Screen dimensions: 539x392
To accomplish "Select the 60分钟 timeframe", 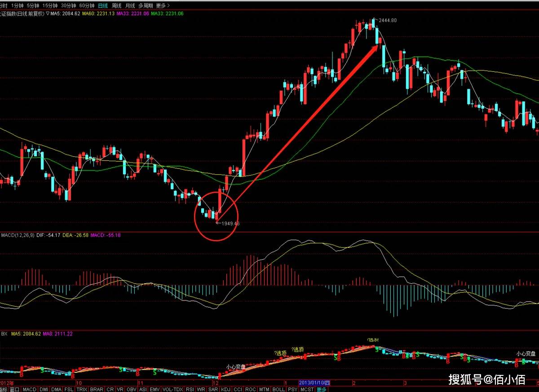I will coord(87,6).
